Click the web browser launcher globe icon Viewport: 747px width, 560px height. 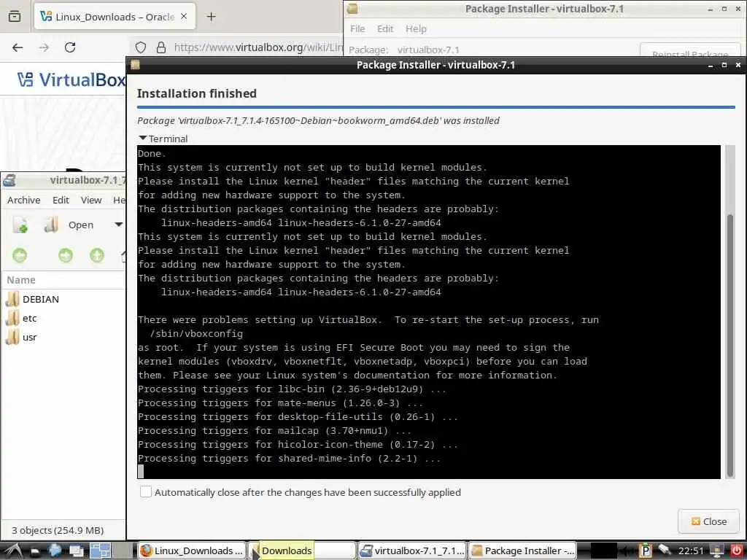pyautogui.click(x=55, y=551)
